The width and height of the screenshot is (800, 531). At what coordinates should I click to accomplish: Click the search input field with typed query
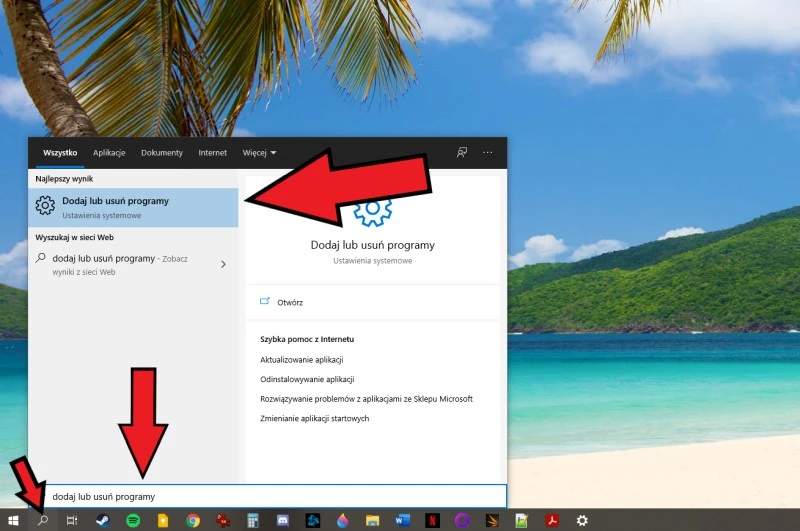point(270,496)
